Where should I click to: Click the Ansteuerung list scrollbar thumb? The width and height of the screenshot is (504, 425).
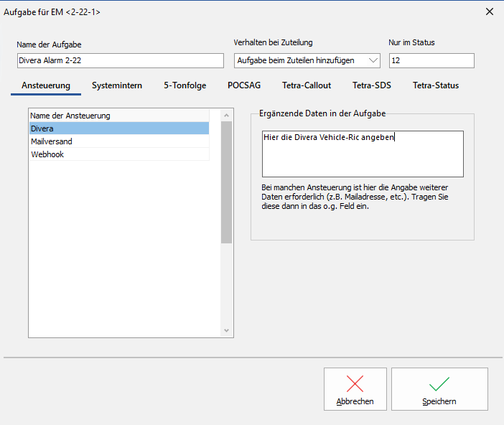click(x=227, y=183)
